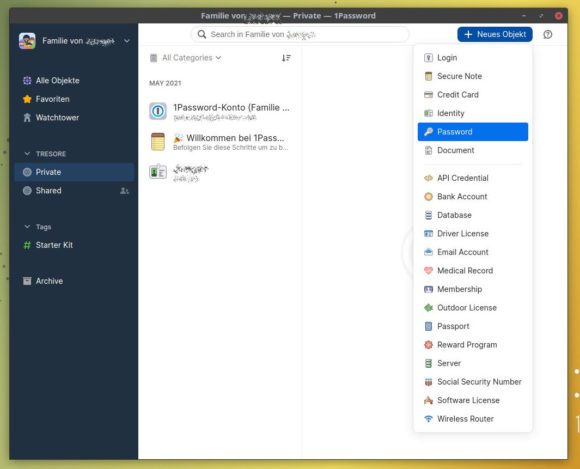Click the Password key icon
The image size is (580, 469).
pos(428,132)
